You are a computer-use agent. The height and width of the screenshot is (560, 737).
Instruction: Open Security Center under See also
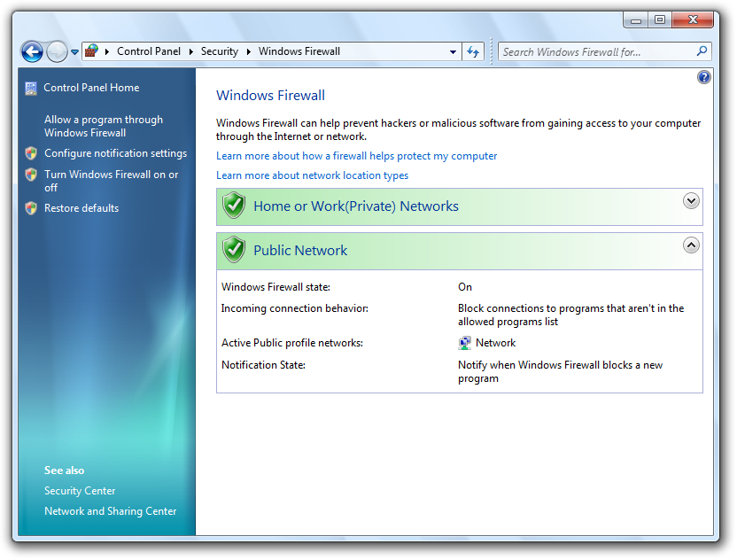click(x=80, y=490)
